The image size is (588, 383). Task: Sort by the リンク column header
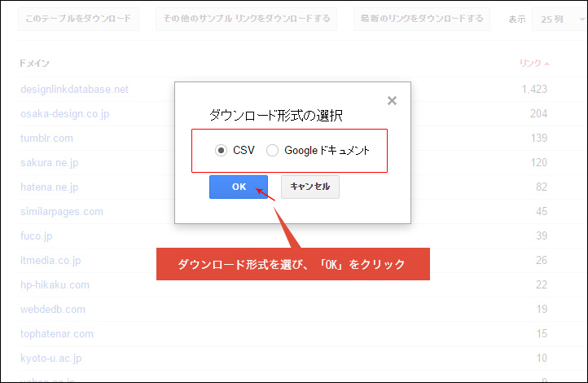pos(534,63)
